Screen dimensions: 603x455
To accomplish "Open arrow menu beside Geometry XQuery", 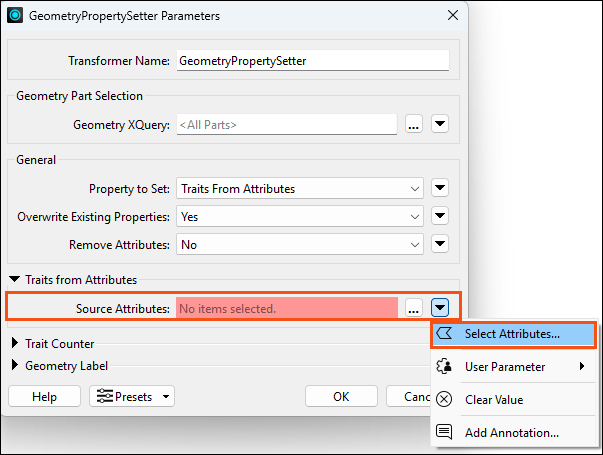I will (x=440, y=124).
